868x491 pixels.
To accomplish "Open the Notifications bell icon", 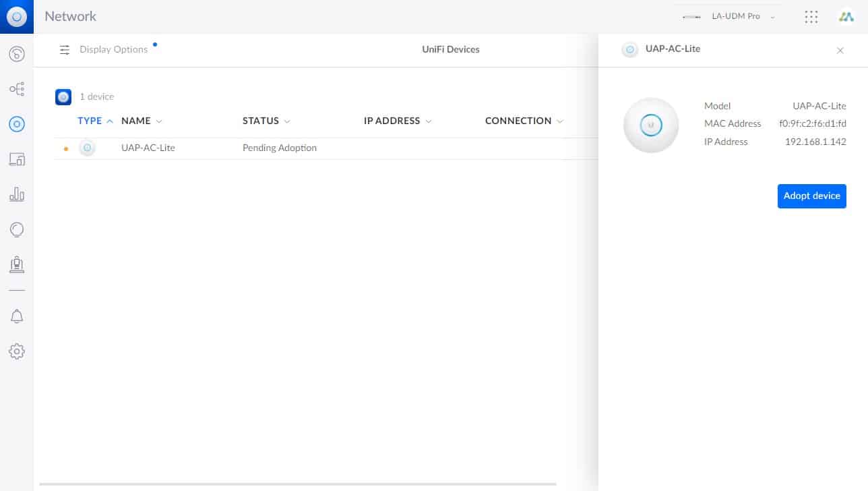I will 17,316.
